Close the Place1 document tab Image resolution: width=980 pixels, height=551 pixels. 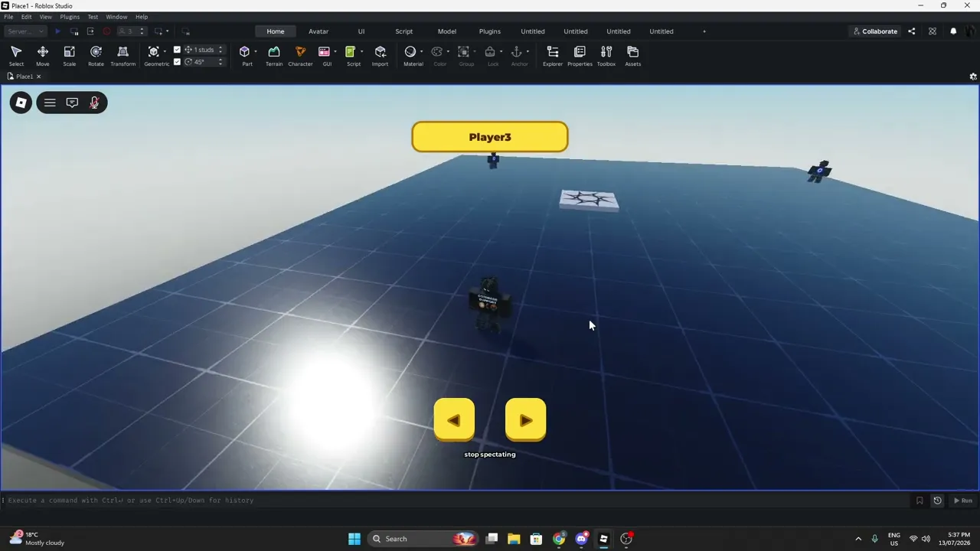pyautogui.click(x=38, y=77)
